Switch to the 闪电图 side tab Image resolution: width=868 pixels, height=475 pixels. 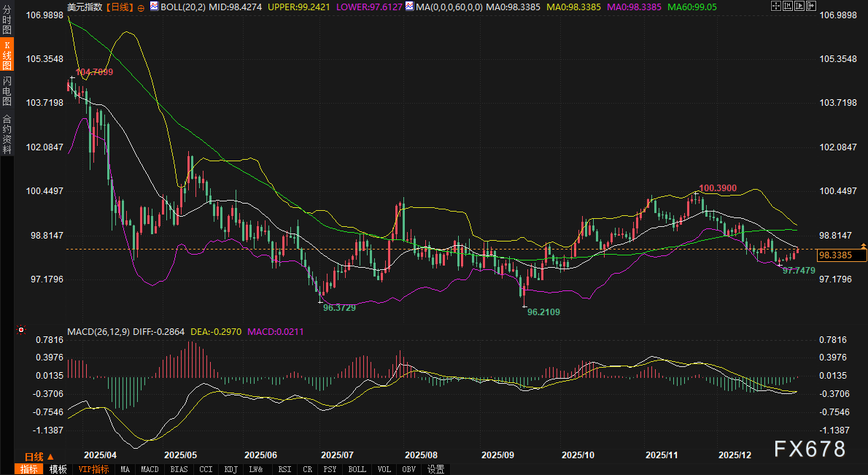7,91
